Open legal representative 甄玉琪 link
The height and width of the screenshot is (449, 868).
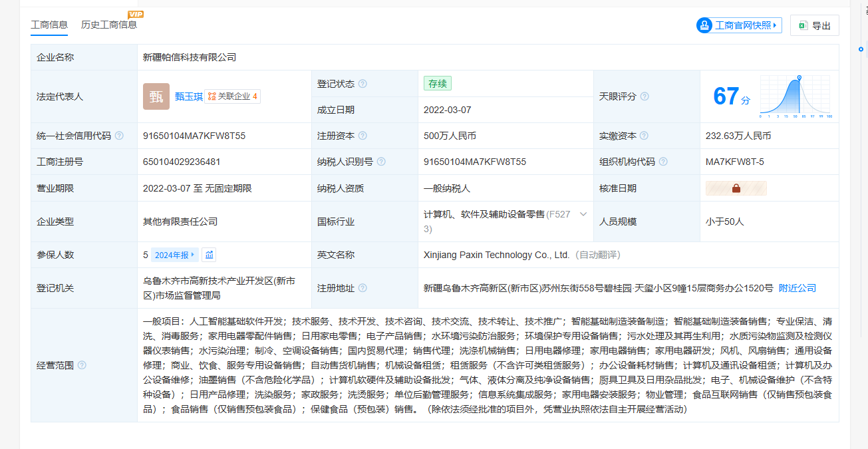coord(188,96)
